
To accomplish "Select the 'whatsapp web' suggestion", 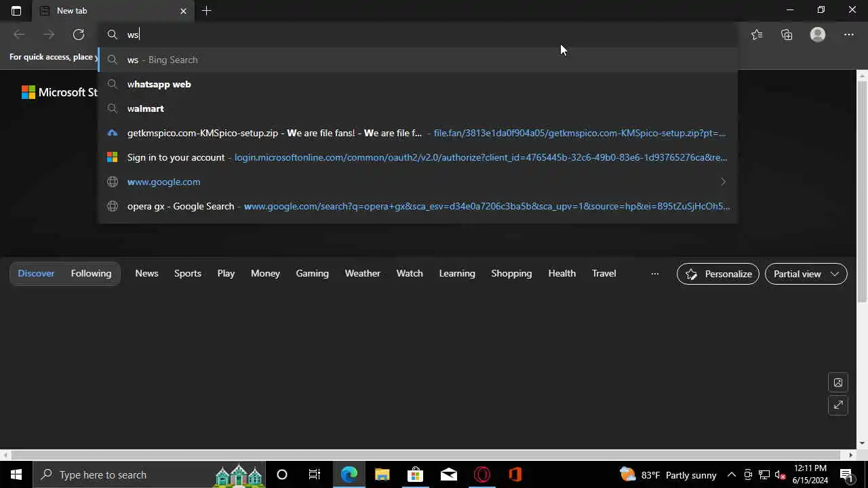I will 418,84.
